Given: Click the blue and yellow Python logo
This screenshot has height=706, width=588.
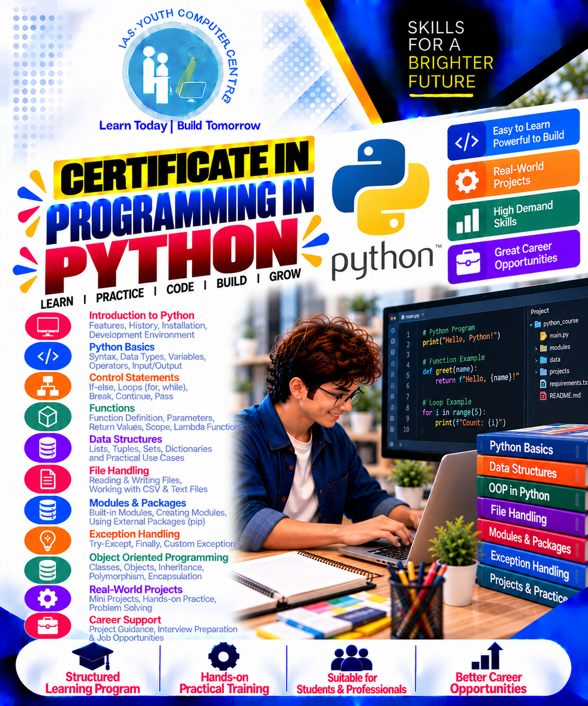Looking at the screenshot, I should 381,186.
